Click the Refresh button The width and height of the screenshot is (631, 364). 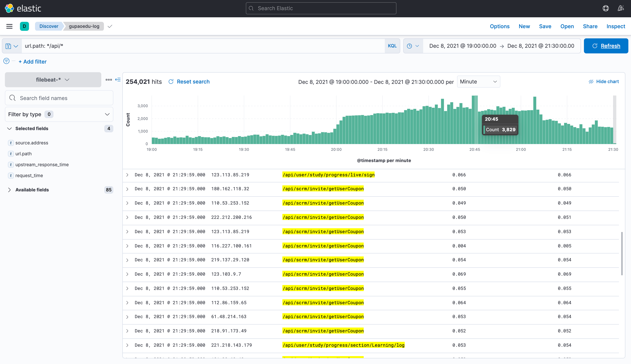click(606, 46)
